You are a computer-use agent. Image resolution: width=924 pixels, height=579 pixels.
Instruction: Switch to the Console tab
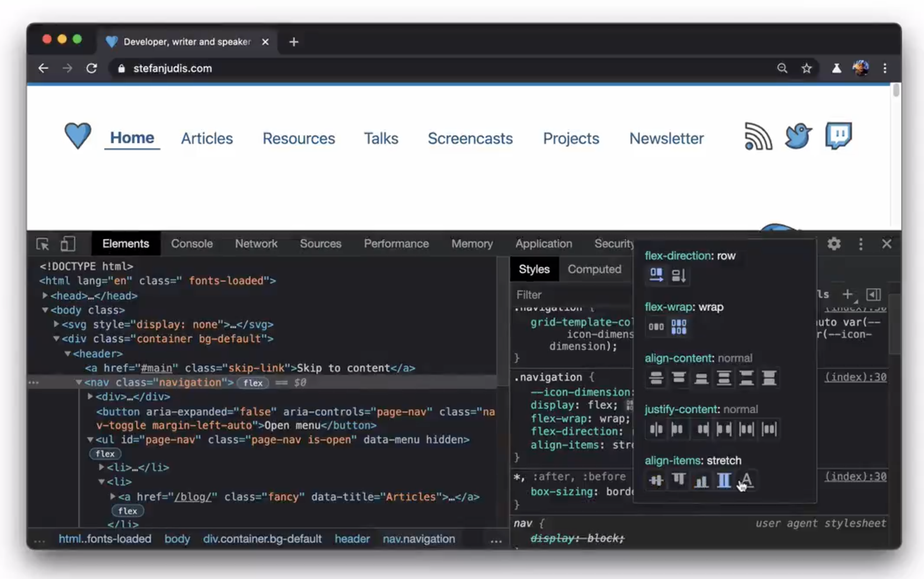(191, 244)
